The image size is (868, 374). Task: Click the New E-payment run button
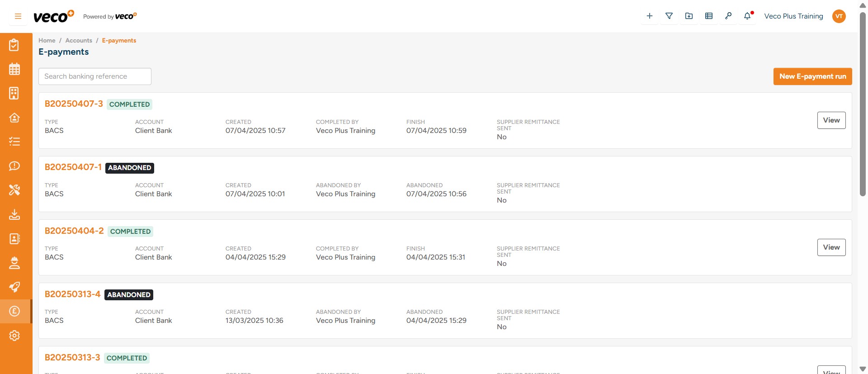(812, 76)
